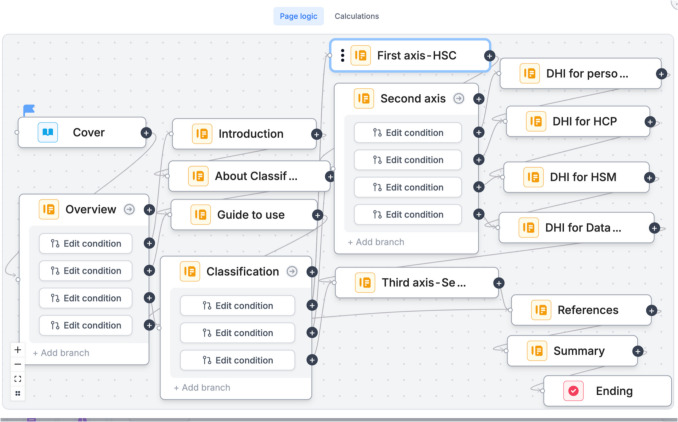Expand the Second axis node arrow
Screen dimensions: 678x422
click(459, 99)
